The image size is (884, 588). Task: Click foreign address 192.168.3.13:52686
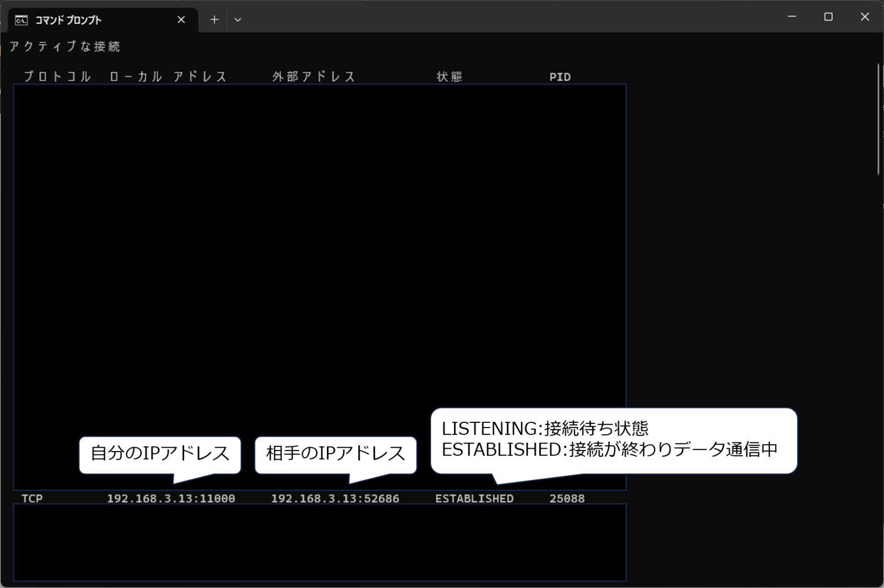335,498
